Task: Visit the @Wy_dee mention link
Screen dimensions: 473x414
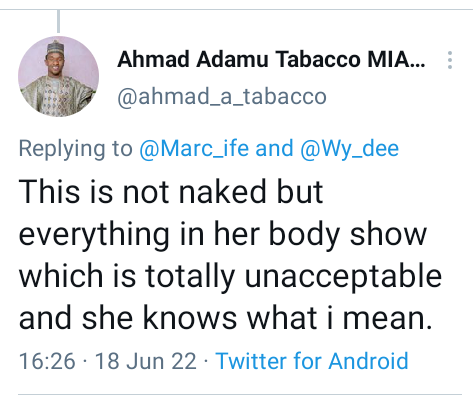Action: [x=349, y=148]
